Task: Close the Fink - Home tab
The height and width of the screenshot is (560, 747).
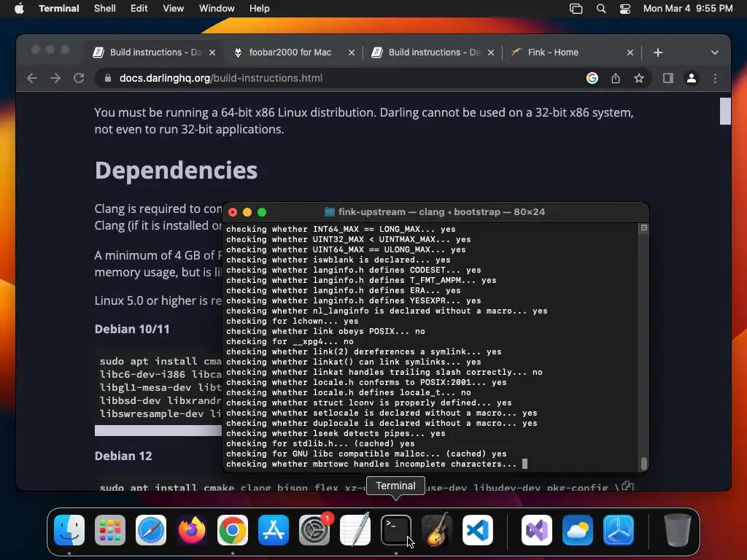Action: pos(630,52)
